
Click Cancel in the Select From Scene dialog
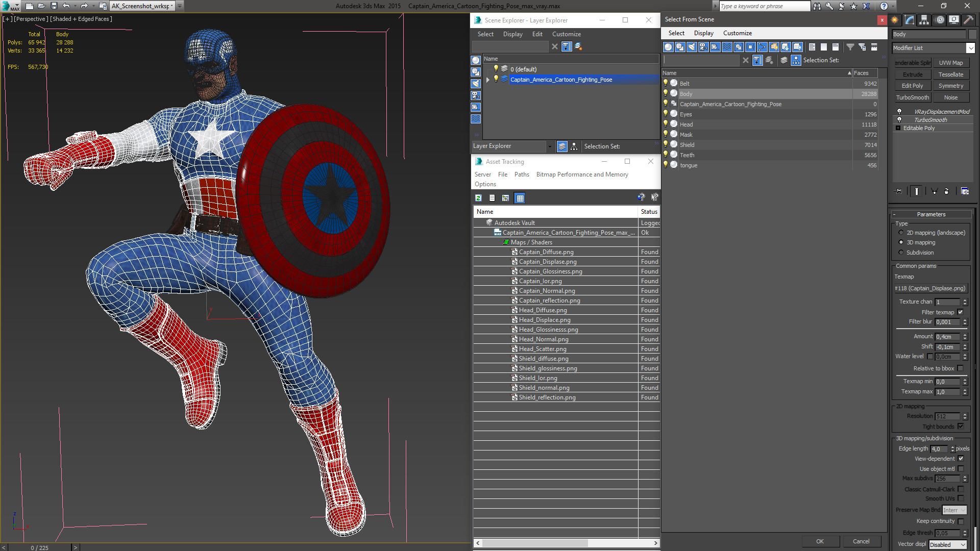pos(861,541)
